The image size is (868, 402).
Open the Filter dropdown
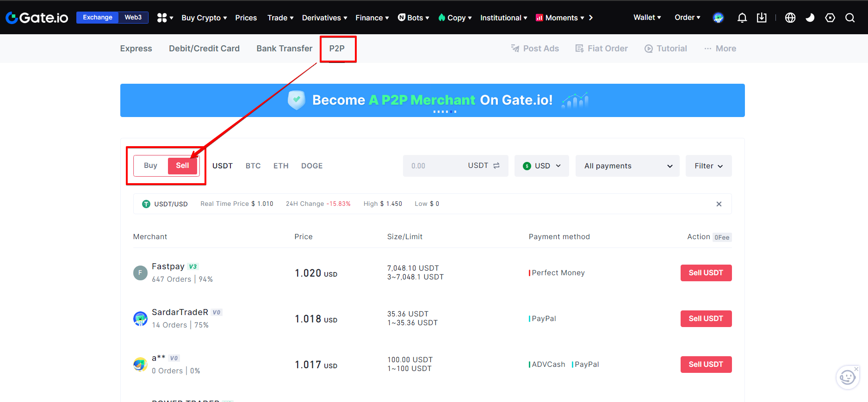point(708,166)
